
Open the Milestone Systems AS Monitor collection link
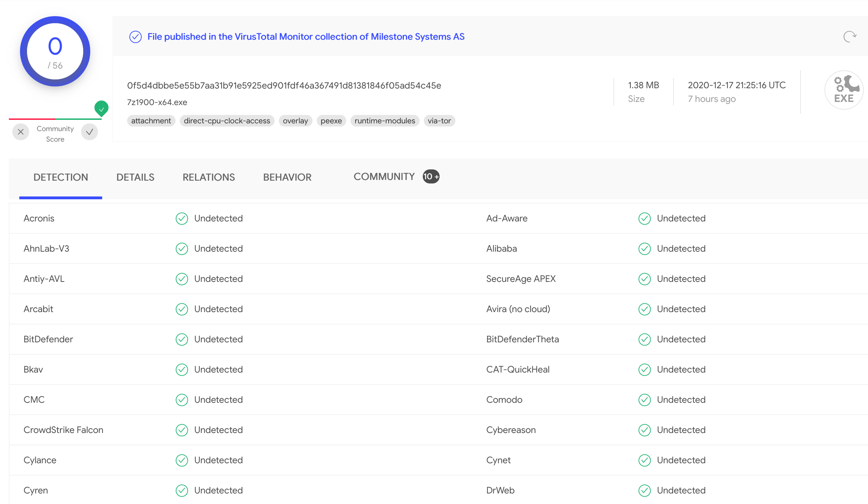point(306,37)
